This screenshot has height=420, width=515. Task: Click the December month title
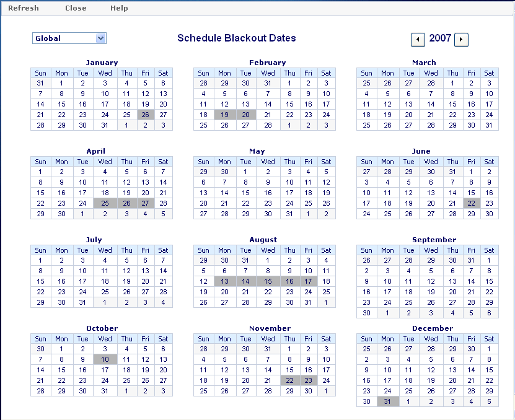coord(433,328)
